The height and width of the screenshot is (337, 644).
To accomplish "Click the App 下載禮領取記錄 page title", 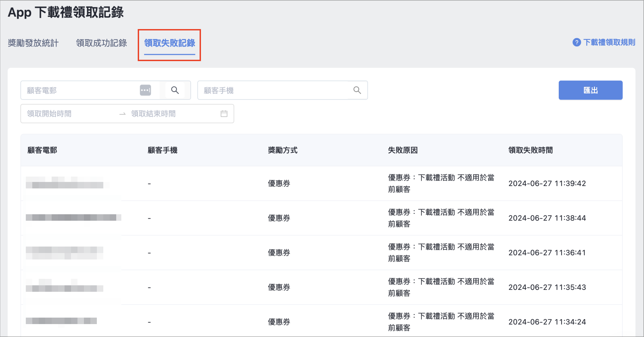I will (x=66, y=13).
